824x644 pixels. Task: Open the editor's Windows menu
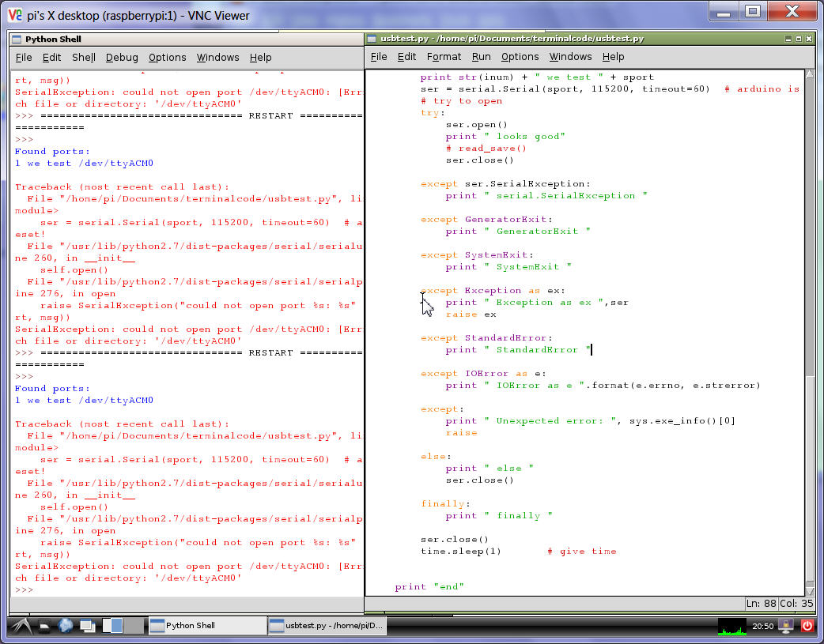pyautogui.click(x=570, y=56)
